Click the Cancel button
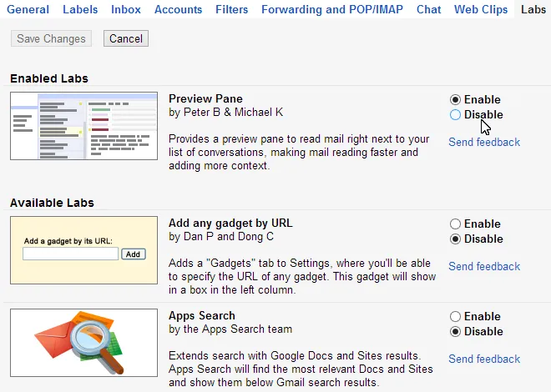This screenshot has height=392, width=551. pos(126,38)
